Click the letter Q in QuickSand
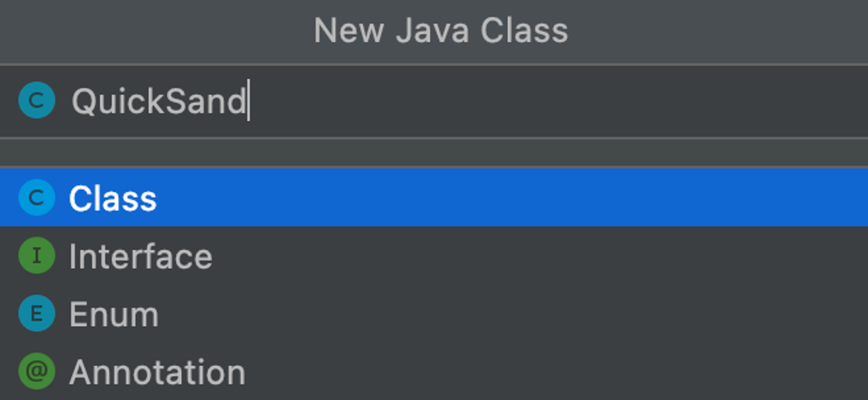The image size is (868, 400). coord(83,102)
